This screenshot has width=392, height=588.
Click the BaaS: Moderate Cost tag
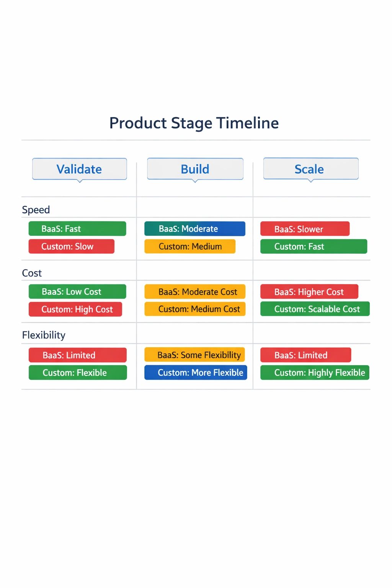[194, 292]
